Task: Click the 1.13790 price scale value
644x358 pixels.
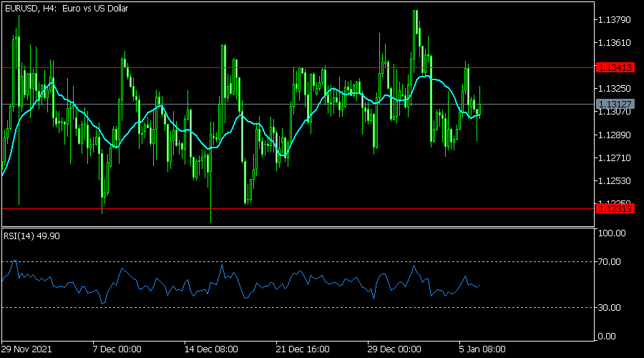Action: pyautogui.click(x=614, y=20)
